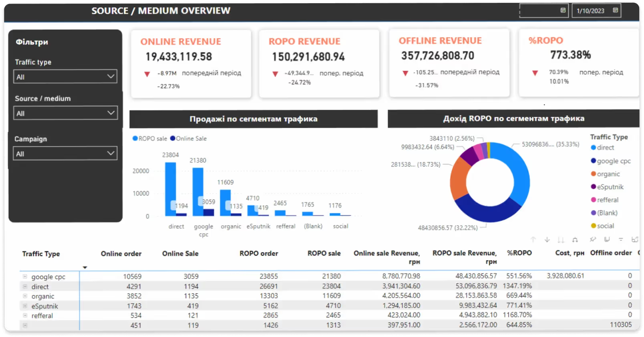Screen dimensions: 644x337
Task: Select the organic legend color dot
Action: tap(594, 174)
